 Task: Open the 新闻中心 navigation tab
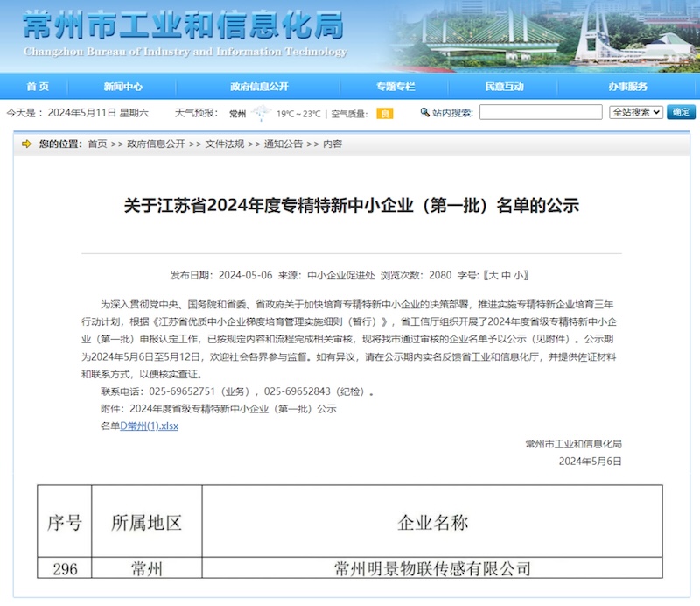123,87
